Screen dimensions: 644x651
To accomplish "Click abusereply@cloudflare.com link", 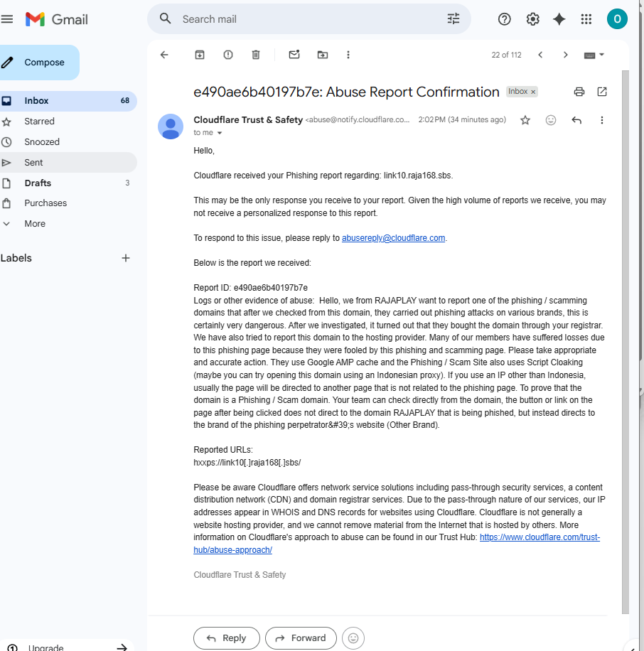I will (x=393, y=238).
